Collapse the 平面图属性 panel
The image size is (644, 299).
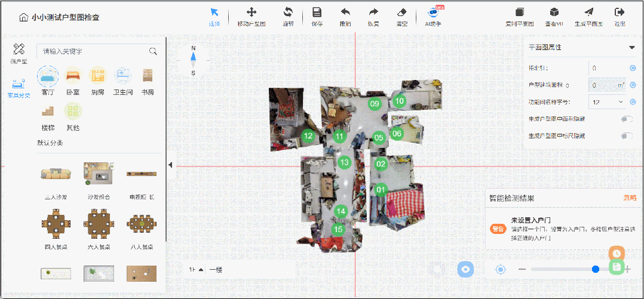(631, 47)
